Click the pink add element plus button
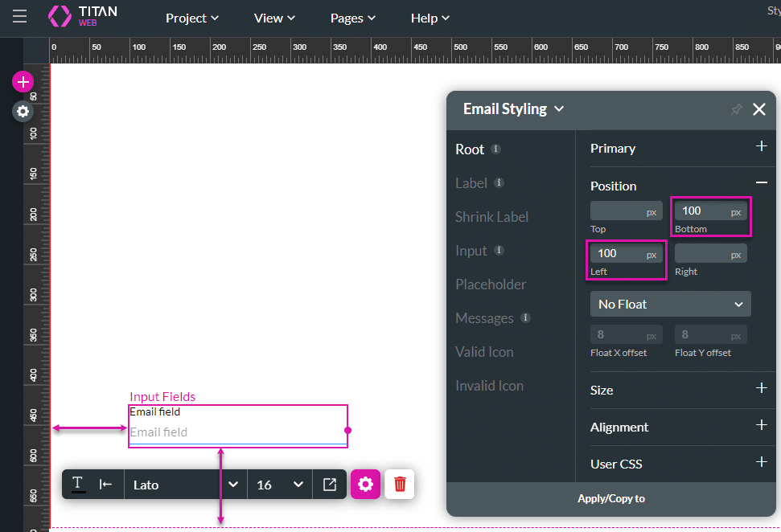781x532 pixels. (x=23, y=81)
